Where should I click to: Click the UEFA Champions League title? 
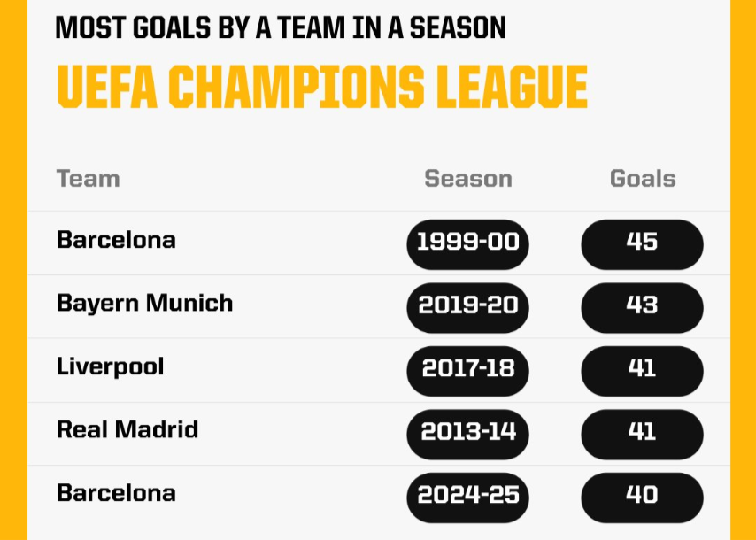click(322, 88)
